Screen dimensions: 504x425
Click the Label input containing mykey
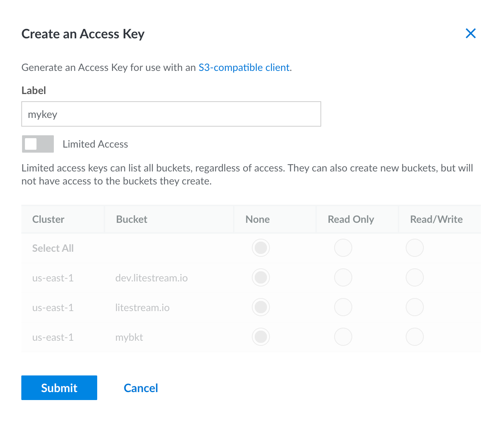click(x=171, y=114)
